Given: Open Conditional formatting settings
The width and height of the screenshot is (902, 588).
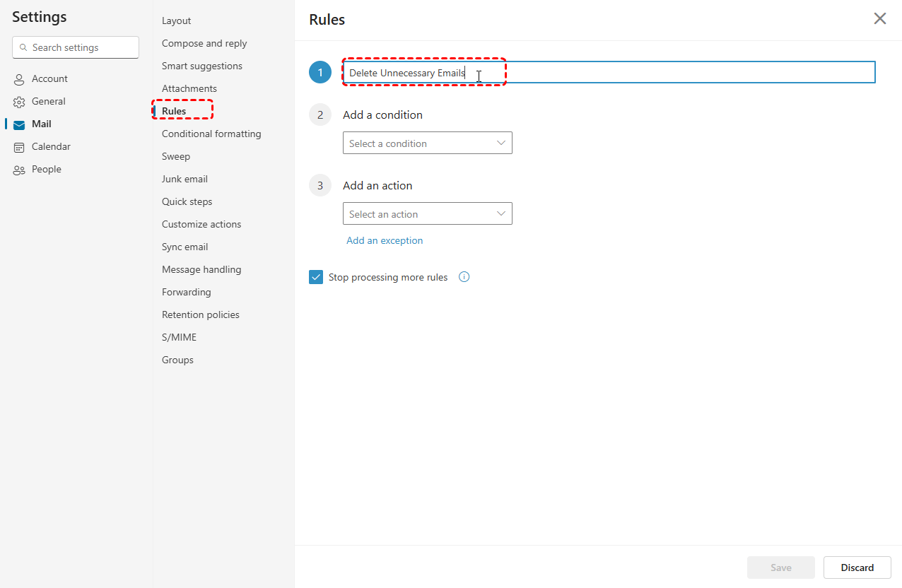Looking at the screenshot, I should click(x=211, y=134).
